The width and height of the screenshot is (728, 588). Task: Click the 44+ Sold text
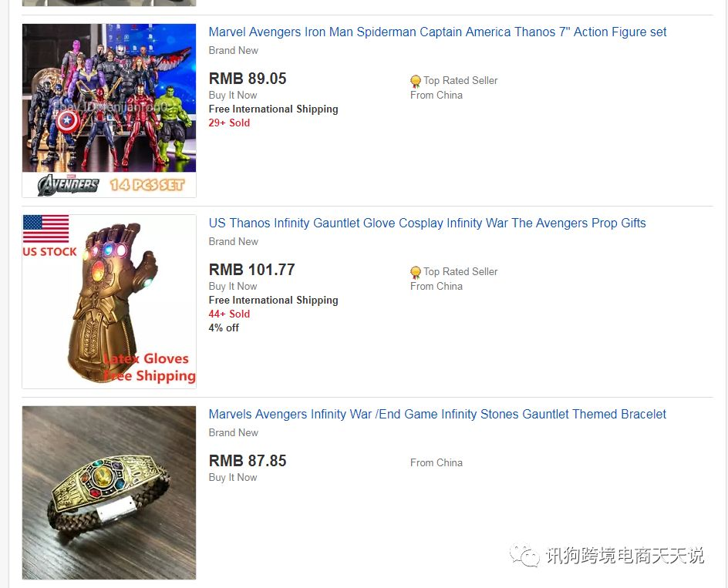click(x=229, y=314)
